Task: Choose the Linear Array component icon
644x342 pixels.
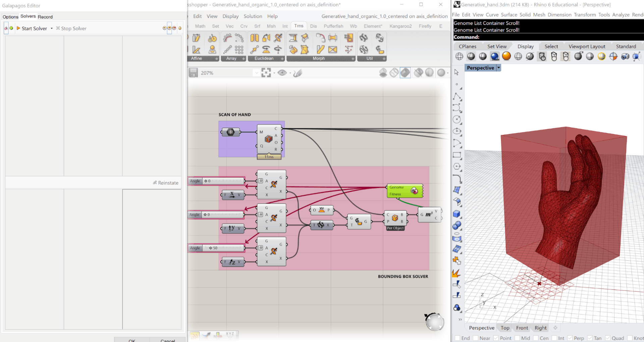Action: pos(228,50)
